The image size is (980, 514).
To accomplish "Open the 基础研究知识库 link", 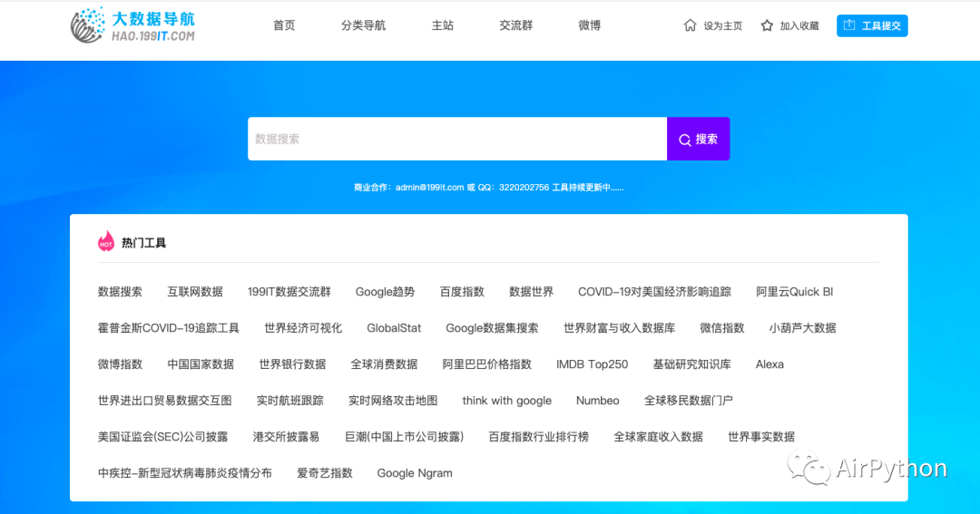I will coord(691,364).
